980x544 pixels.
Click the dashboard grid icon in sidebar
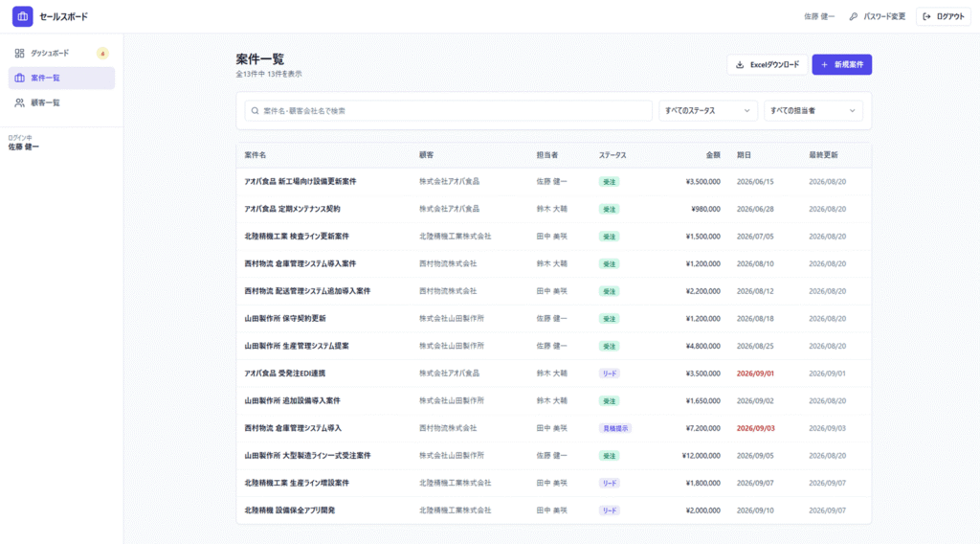click(19, 53)
